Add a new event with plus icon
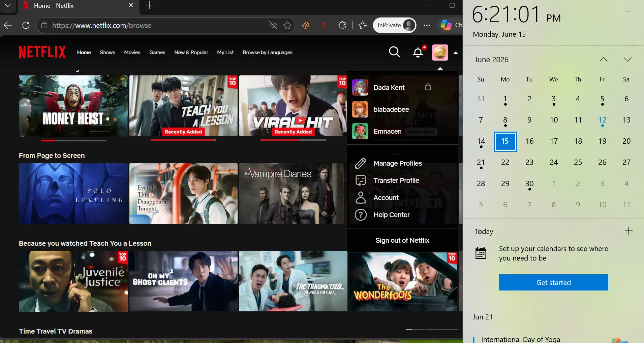Screen dimensions: 644x343 628,231
